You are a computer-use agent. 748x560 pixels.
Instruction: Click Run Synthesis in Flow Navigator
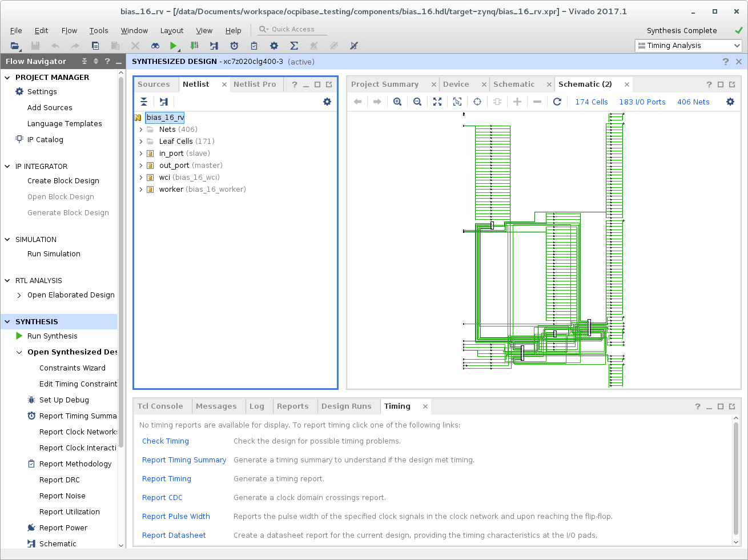point(53,336)
